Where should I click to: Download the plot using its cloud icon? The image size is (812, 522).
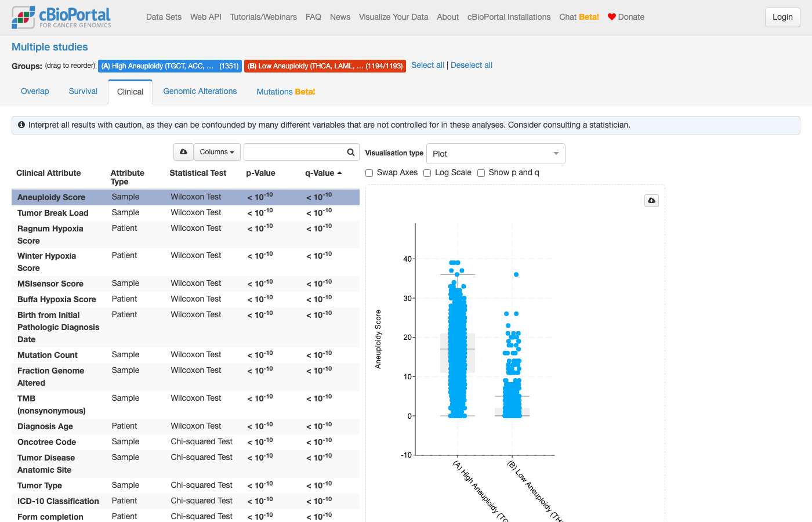tap(652, 201)
